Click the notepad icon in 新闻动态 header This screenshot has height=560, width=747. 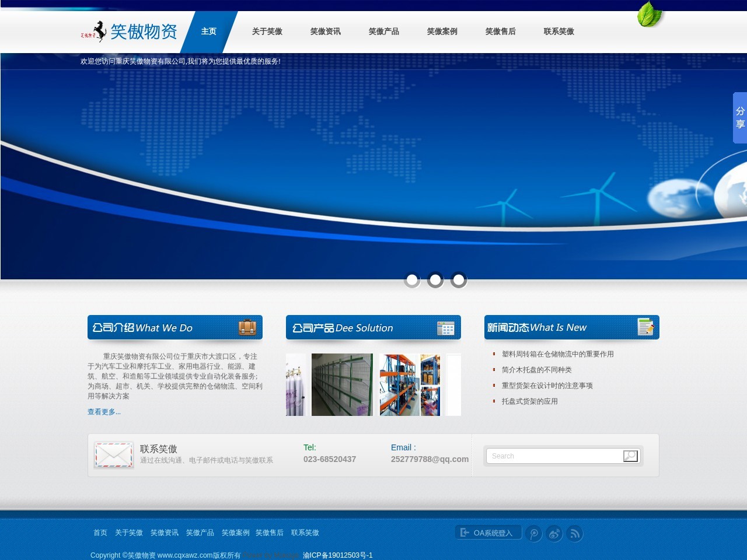tap(645, 327)
